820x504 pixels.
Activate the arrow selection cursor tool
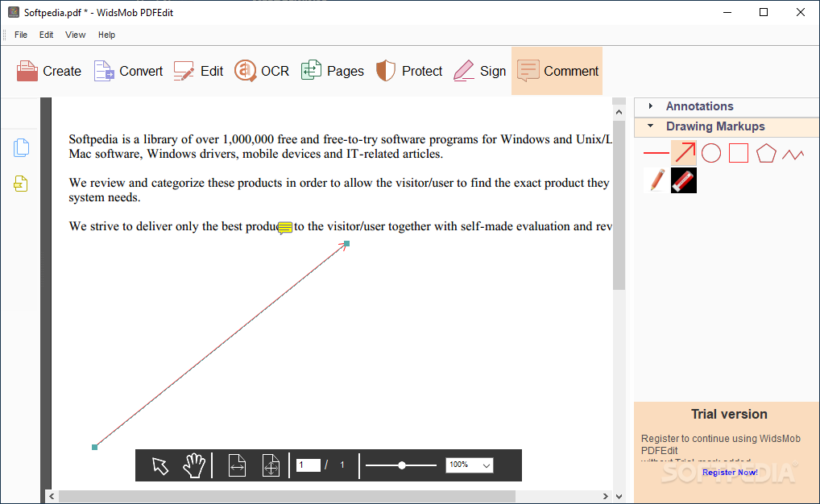[x=160, y=465]
